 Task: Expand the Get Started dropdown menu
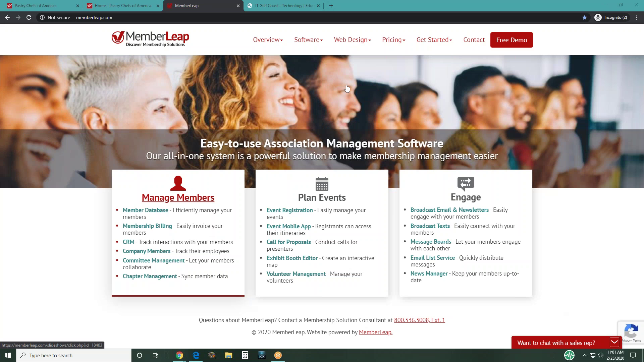click(434, 40)
